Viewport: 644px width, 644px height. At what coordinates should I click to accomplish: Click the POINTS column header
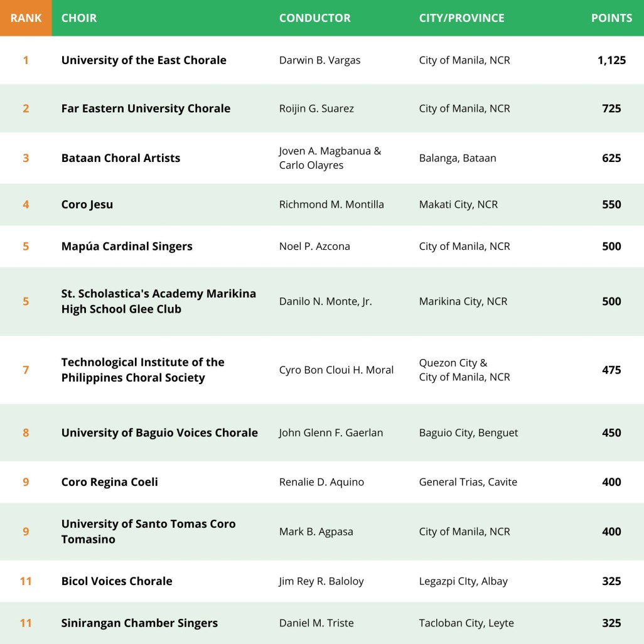click(x=611, y=18)
